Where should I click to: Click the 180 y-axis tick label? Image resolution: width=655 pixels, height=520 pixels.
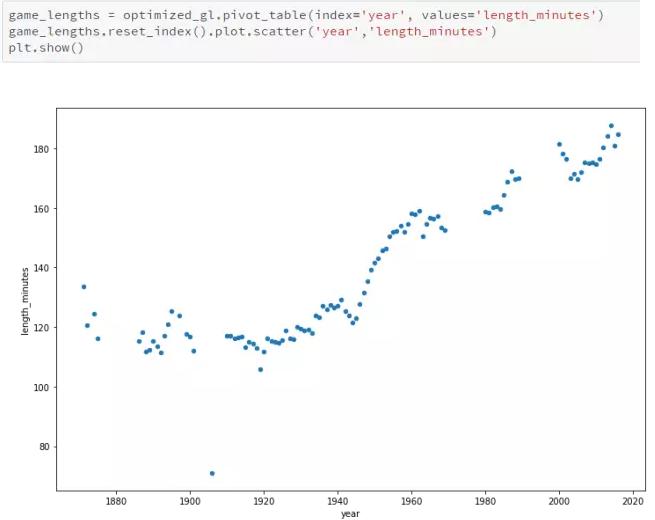pos(41,149)
